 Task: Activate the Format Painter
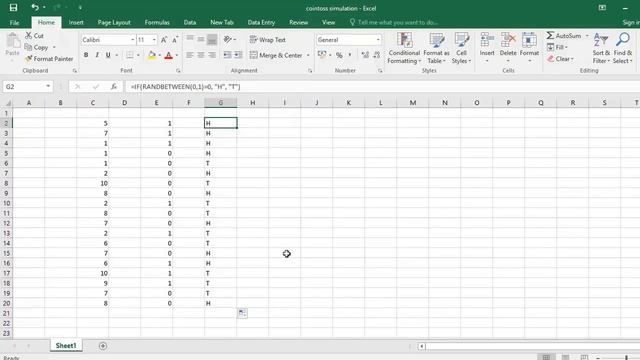pyautogui.click(x=49, y=59)
